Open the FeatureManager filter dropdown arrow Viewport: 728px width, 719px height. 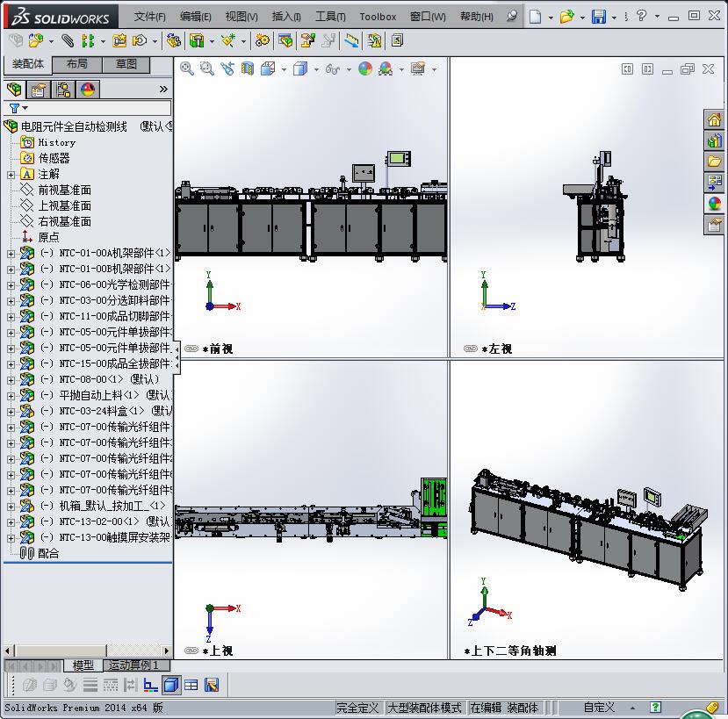tap(25, 108)
